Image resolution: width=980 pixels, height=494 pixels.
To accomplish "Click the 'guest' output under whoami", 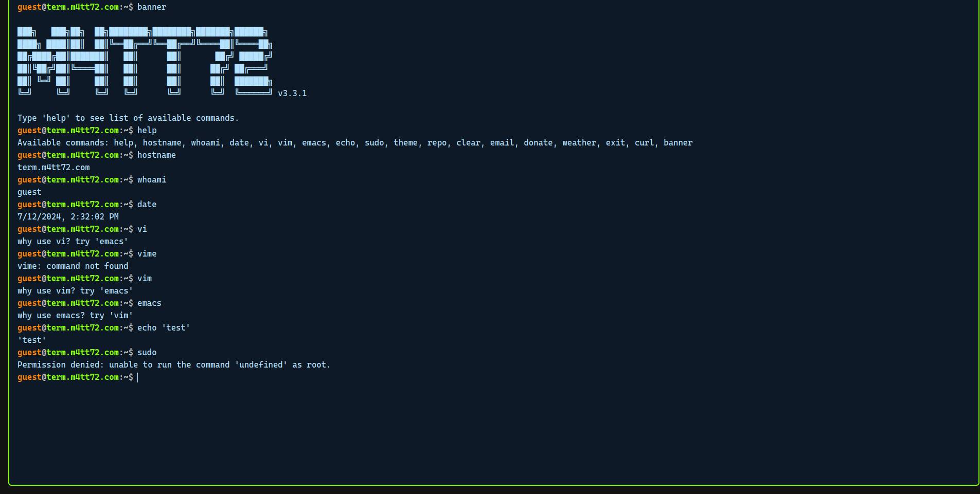I will (29, 192).
